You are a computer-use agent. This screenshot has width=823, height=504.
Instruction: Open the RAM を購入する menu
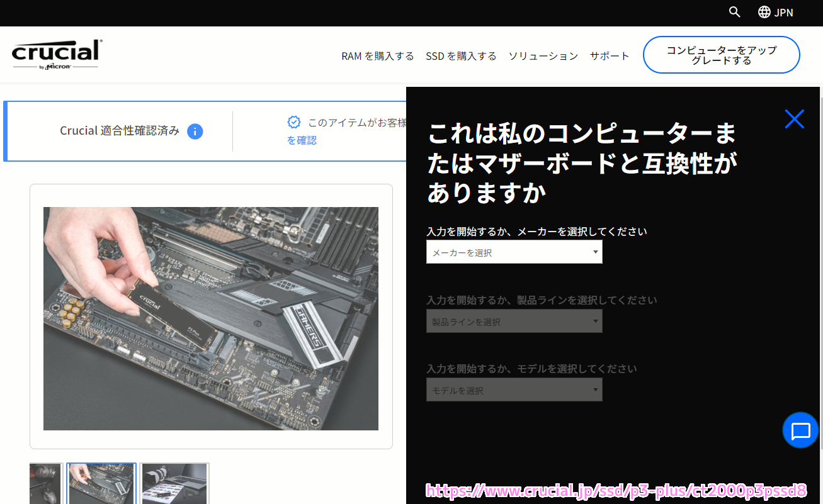[377, 56]
